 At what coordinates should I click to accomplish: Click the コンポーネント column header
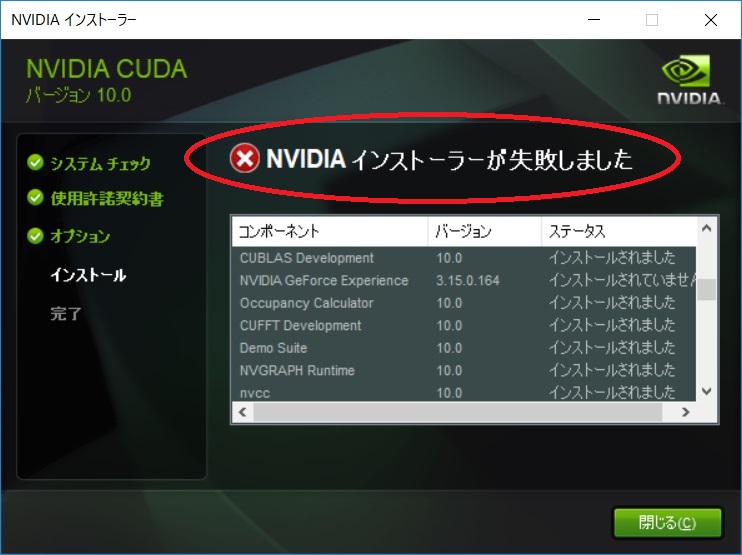(x=330, y=231)
